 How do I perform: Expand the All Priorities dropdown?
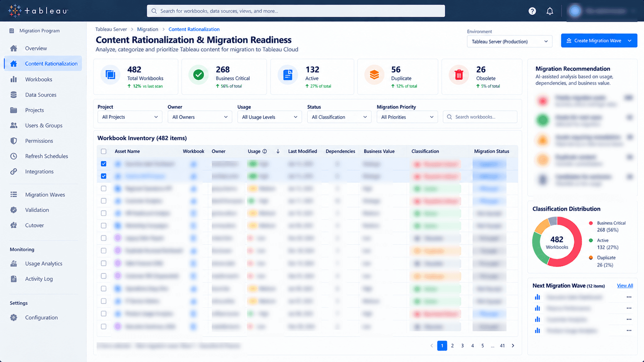tap(407, 117)
